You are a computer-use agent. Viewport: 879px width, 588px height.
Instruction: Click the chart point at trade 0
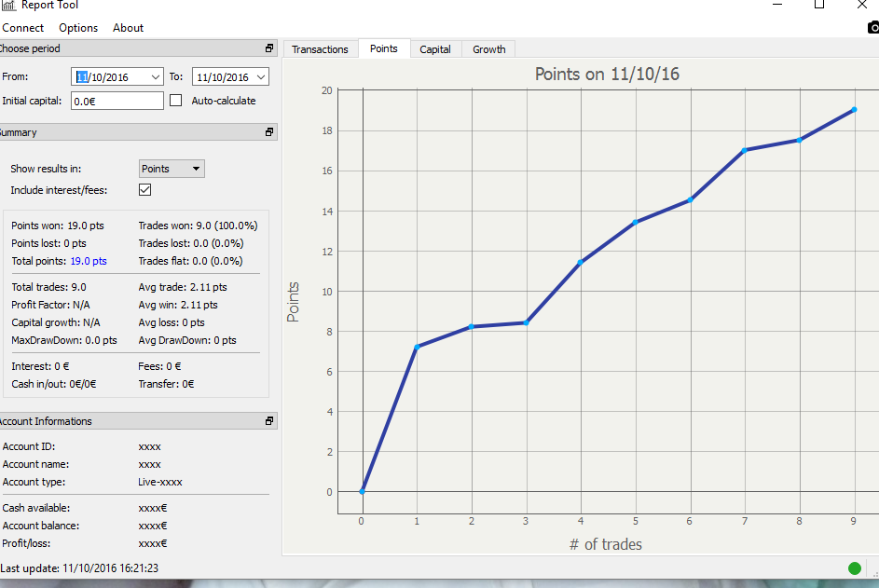point(363,492)
